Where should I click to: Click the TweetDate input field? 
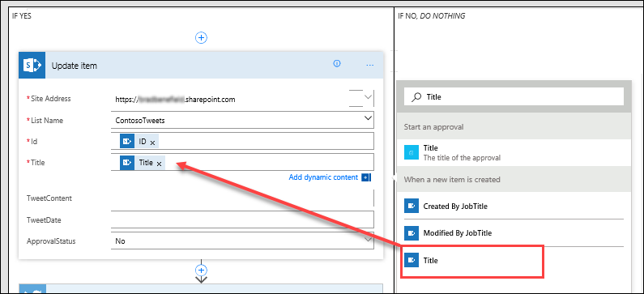(242, 219)
